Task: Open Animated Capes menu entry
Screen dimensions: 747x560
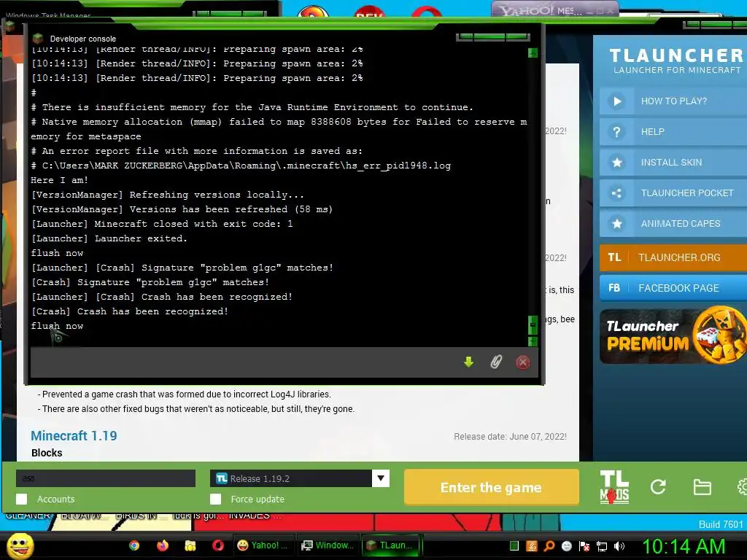Action: tap(673, 223)
